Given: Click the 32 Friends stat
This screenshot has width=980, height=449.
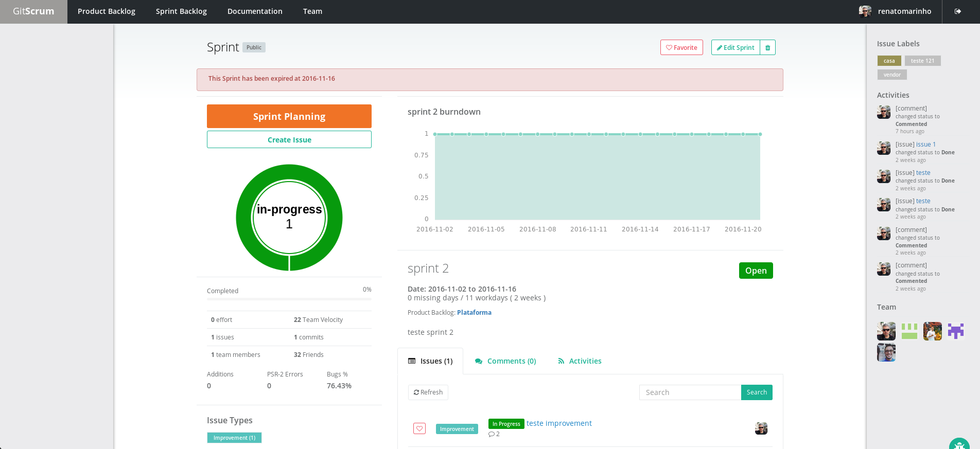Looking at the screenshot, I should 308,355.
